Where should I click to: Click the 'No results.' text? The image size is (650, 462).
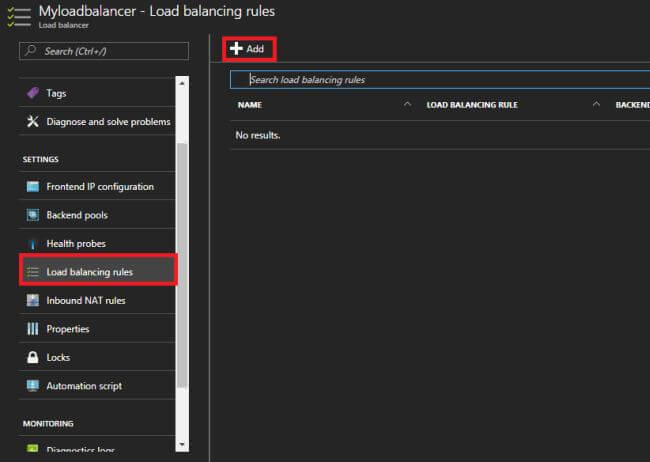click(x=258, y=135)
